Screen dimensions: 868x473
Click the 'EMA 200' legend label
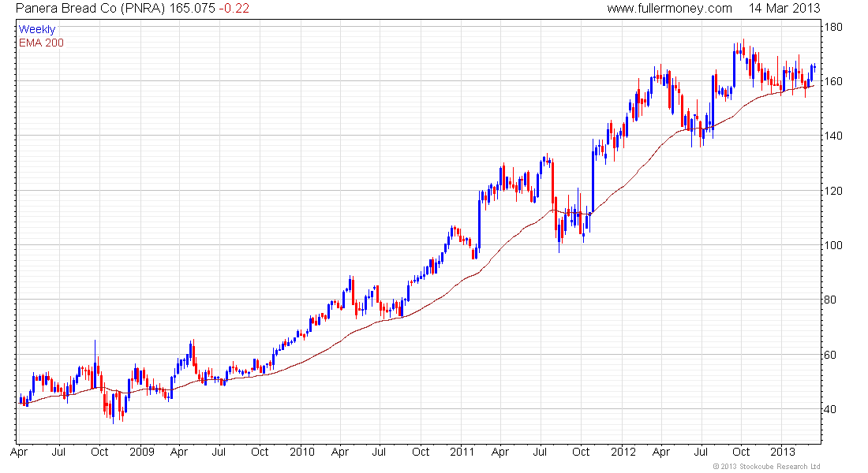point(41,43)
